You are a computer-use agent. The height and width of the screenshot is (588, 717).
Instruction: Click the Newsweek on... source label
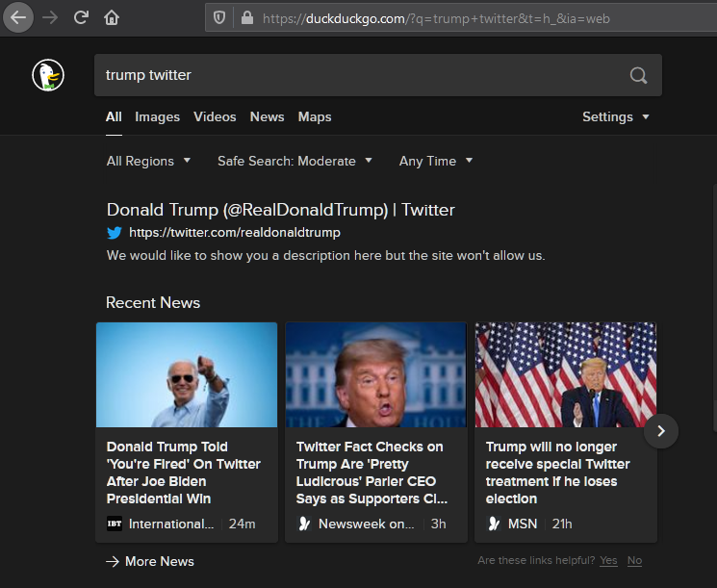(367, 524)
